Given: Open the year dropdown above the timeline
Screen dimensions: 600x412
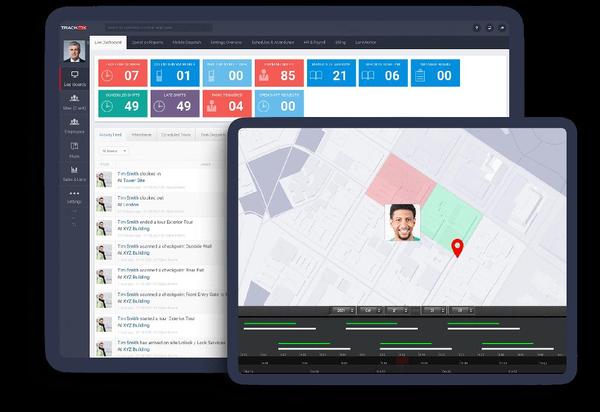Looking at the screenshot, I should pos(343,310).
